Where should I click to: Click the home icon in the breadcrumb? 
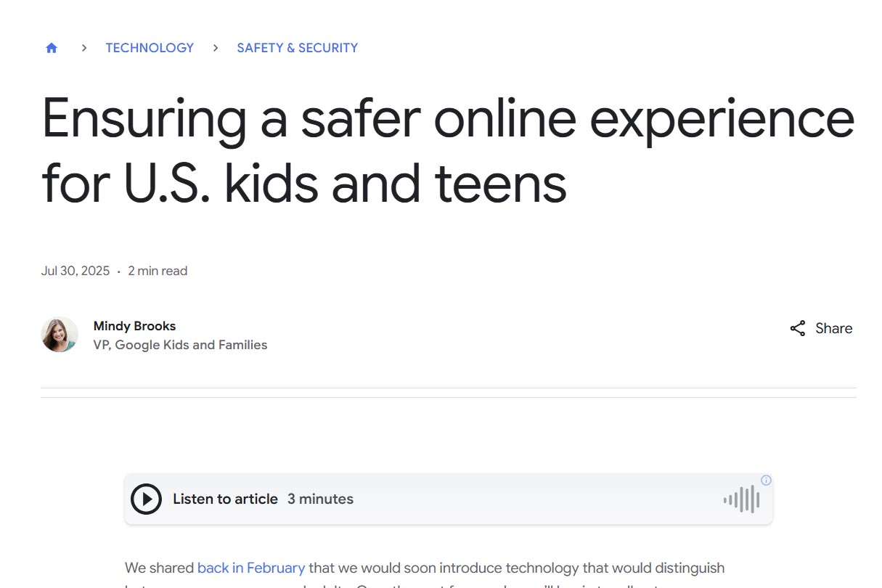click(51, 47)
